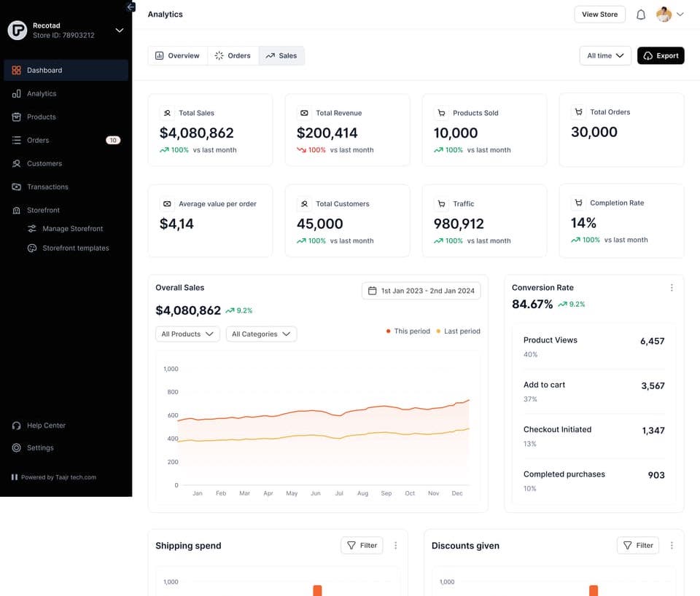Open Customers page in sidebar
This screenshot has height=596, width=700.
pos(66,164)
